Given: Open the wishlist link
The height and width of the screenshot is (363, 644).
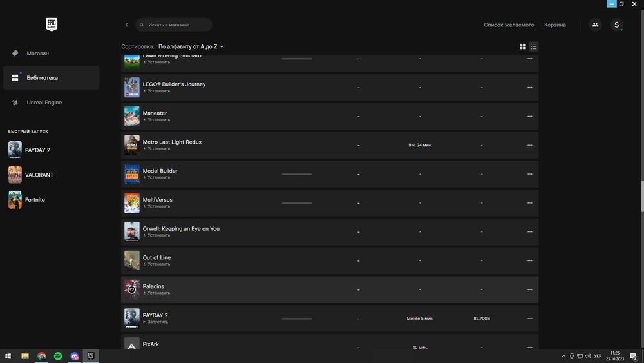Looking at the screenshot, I should 509,25.
